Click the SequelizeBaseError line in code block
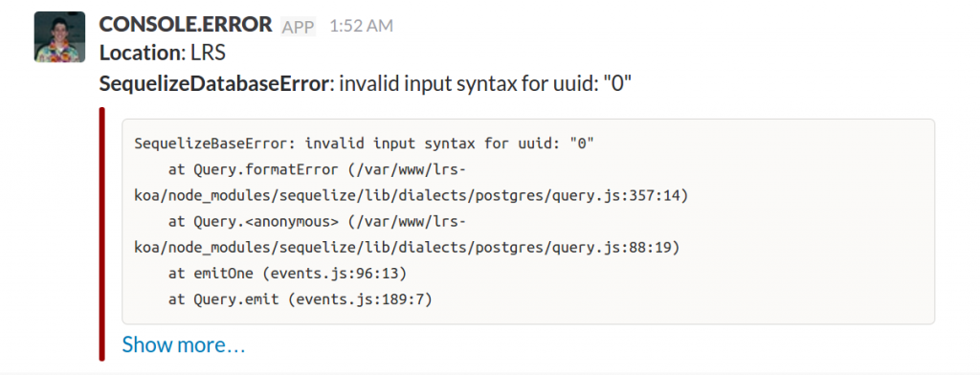Viewport: 980px width, 375px height. tap(364, 143)
